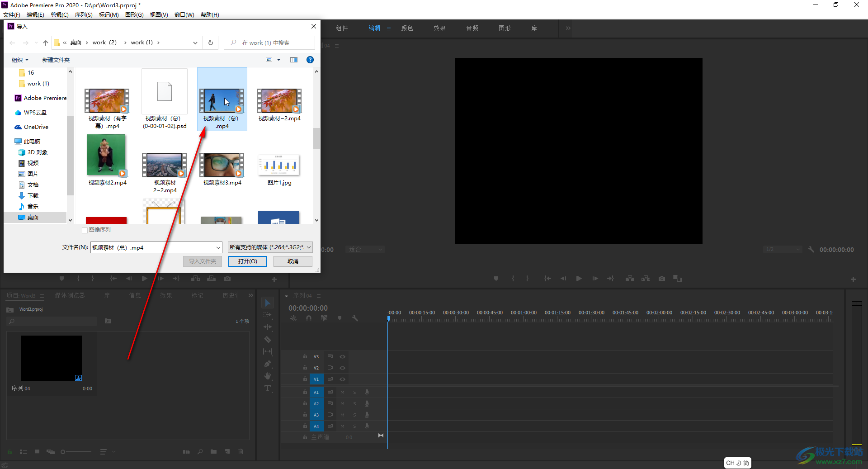Select the Selection tool in tools panel

point(268,303)
